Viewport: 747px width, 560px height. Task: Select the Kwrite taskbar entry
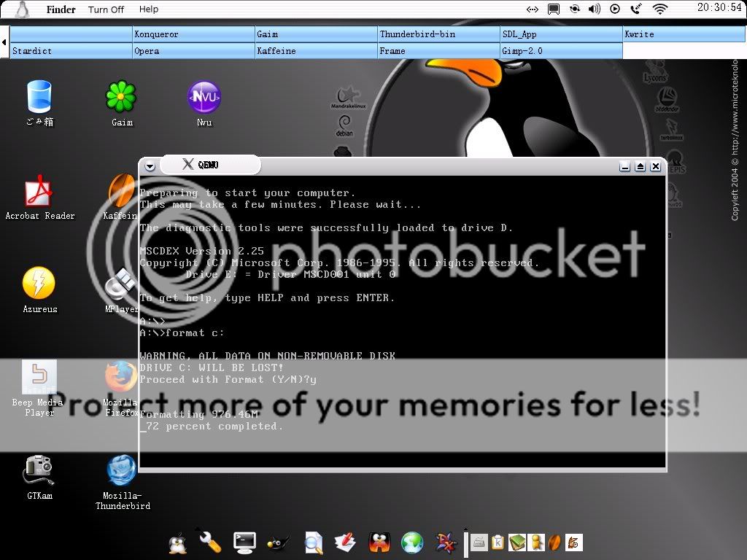(684, 34)
